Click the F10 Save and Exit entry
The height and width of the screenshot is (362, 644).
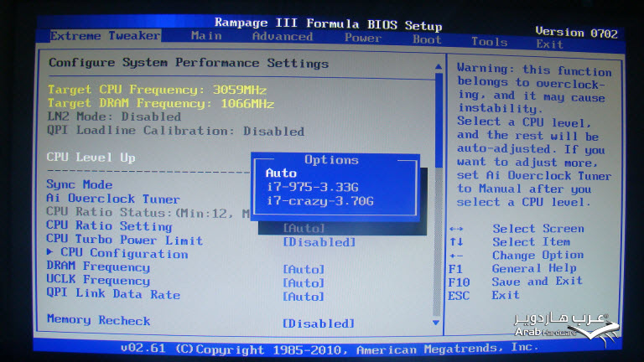515,282
